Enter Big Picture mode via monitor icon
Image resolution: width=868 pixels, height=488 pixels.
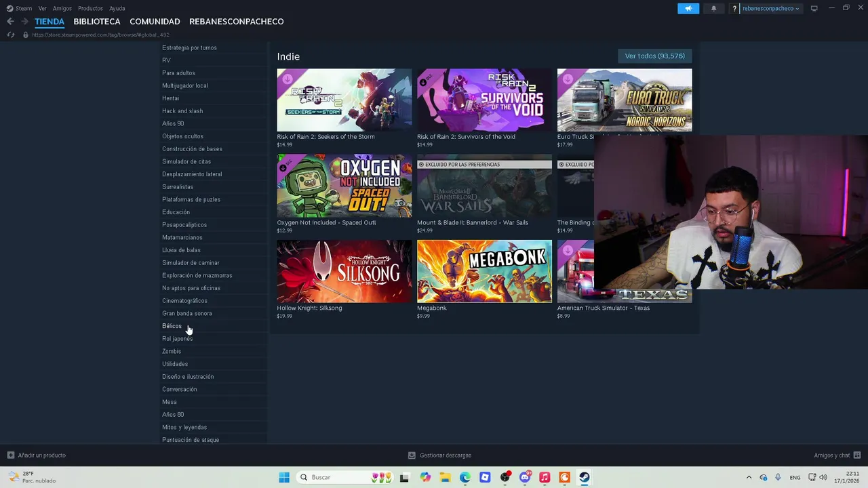(x=814, y=8)
